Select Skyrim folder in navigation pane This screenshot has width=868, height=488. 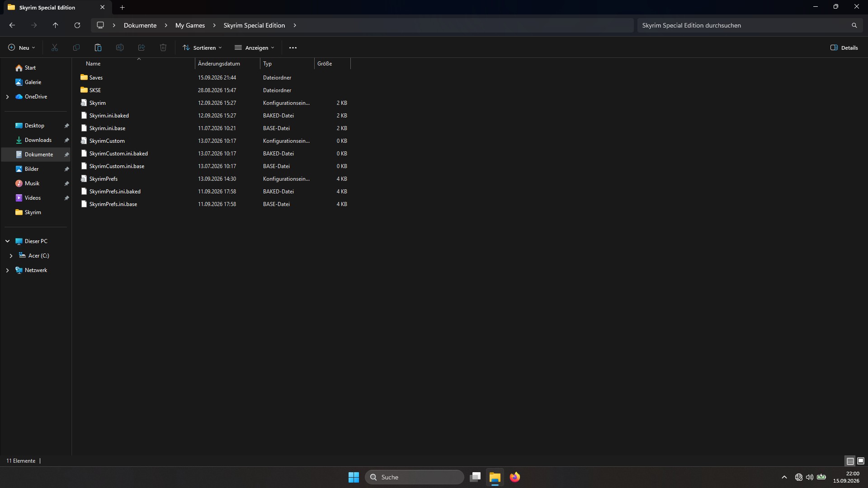click(x=36, y=212)
